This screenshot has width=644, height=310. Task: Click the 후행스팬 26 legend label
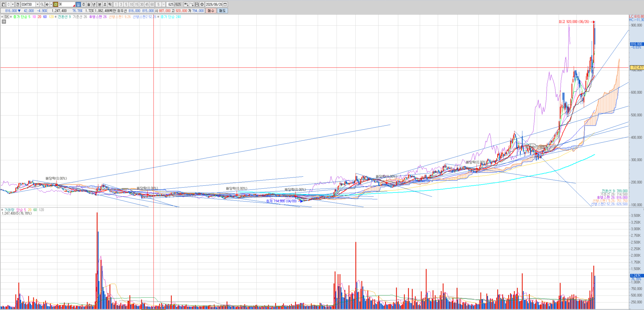point(98,17)
